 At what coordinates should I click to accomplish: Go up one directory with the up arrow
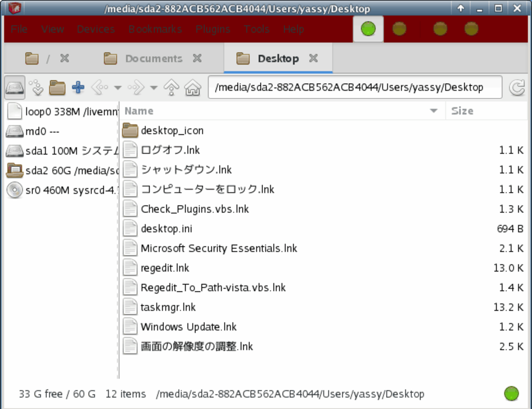tap(171, 87)
